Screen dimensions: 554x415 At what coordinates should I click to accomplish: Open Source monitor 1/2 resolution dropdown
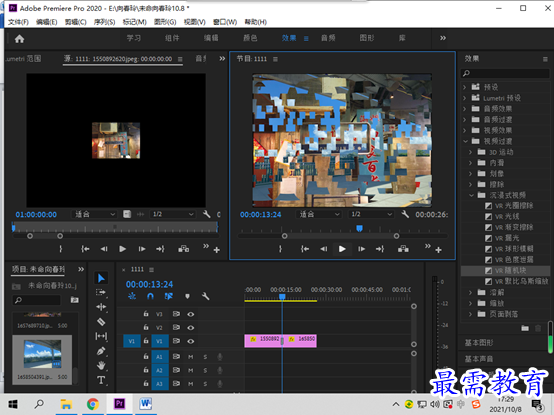[x=172, y=214]
